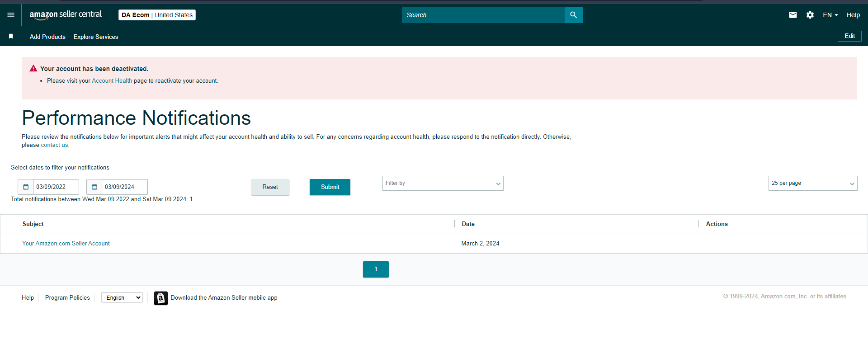Screen dimensions: 868x358
Task: Open the Help menu in header
Action: point(853,15)
